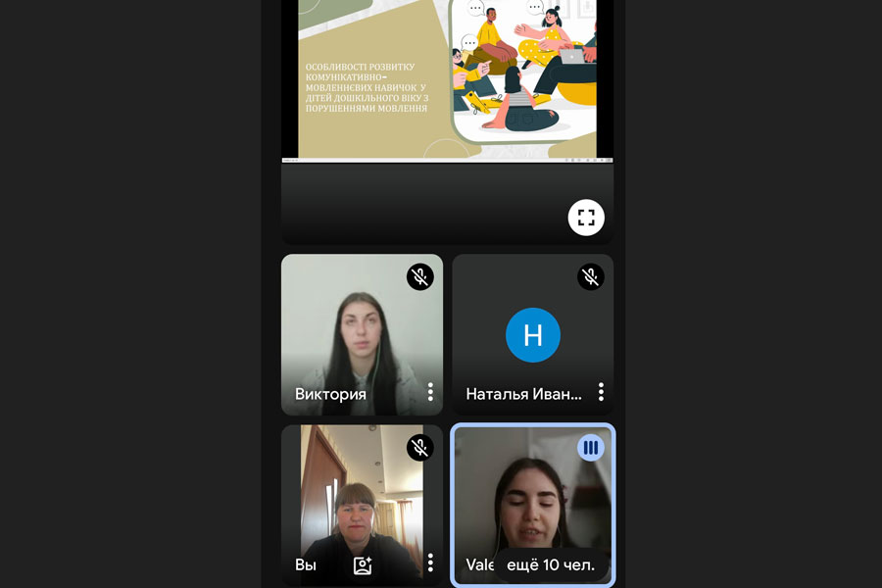Click muted microphone icon on Наталья's tile
Screen dimensions: 882x588
point(591,276)
